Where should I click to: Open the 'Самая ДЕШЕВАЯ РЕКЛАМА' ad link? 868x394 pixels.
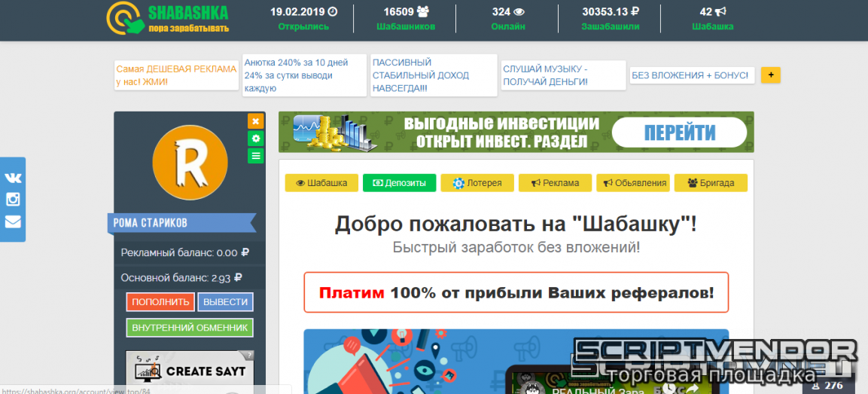point(176,75)
